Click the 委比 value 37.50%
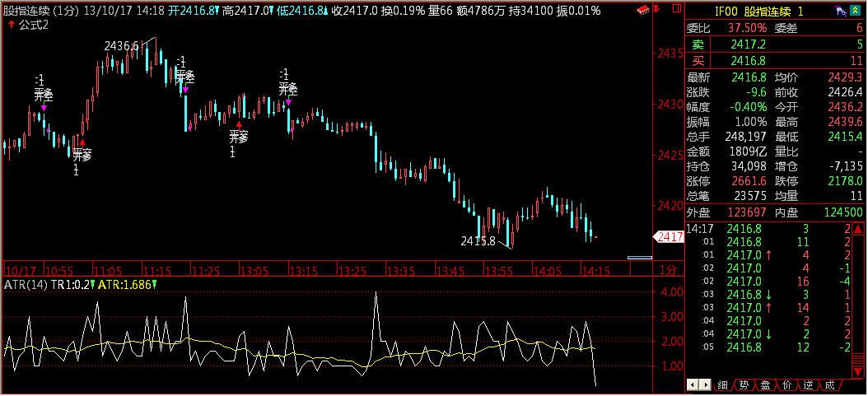Image resolution: width=868 pixels, height=396 pixels. click(748, 28)
